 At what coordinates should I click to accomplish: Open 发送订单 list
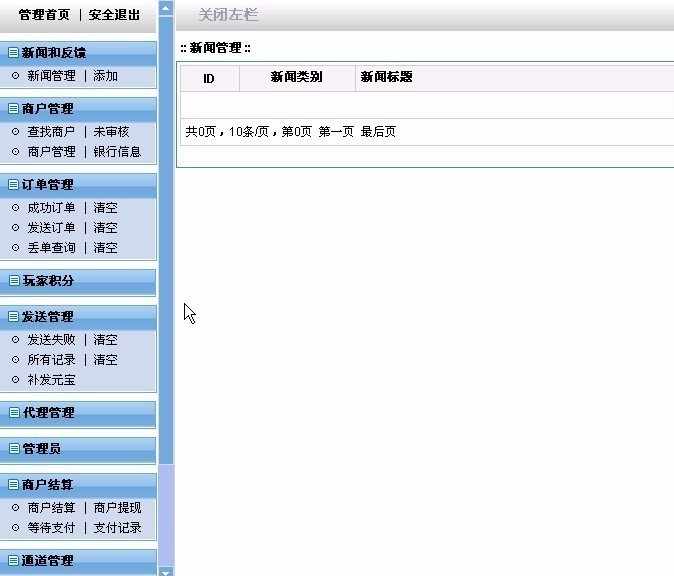click(51, 228)
